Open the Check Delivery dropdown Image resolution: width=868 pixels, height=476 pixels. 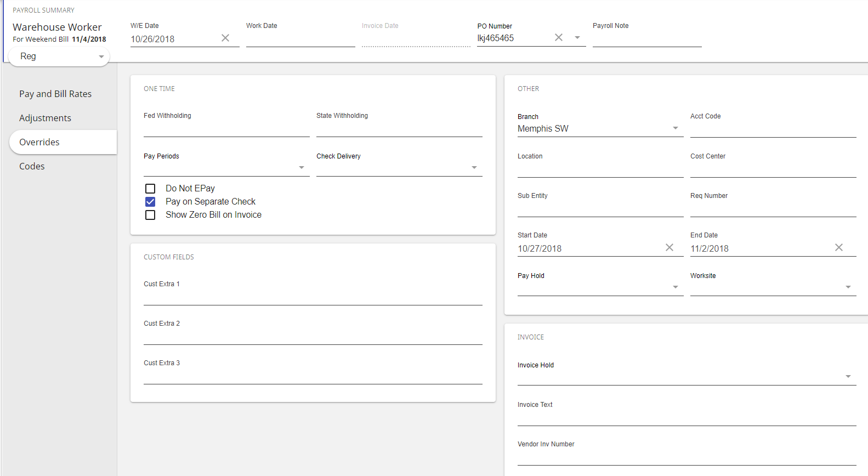[399, 167]
